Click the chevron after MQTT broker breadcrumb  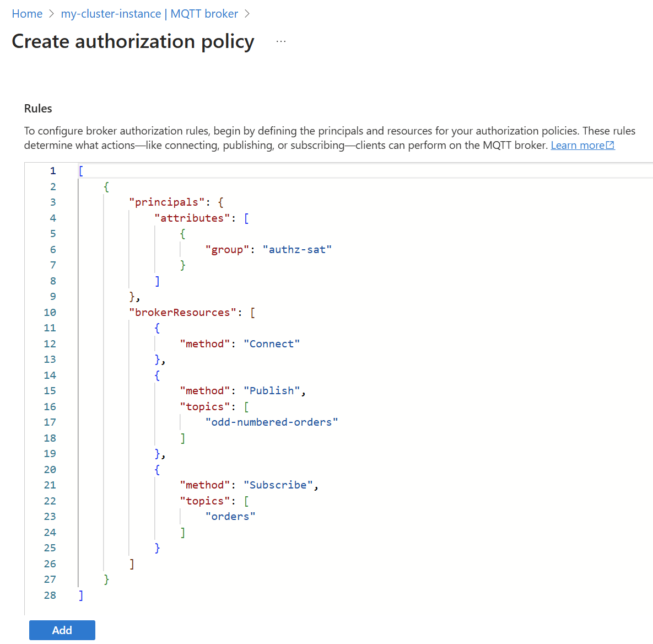coord(247,13)
